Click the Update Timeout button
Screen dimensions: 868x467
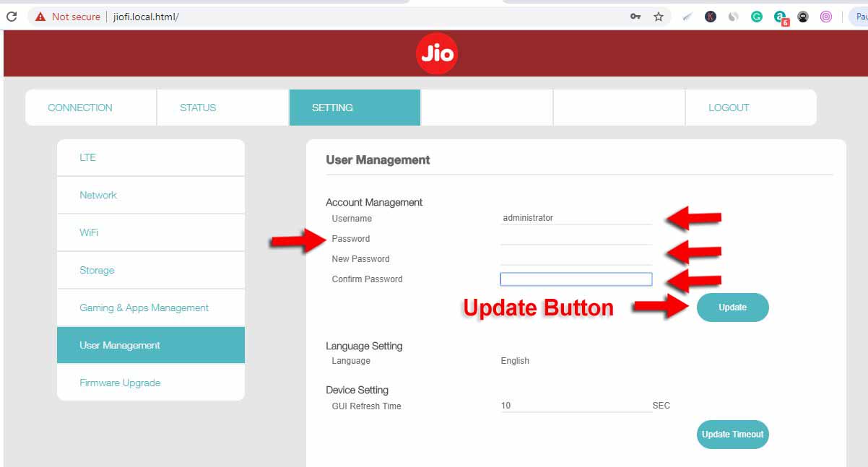[732, 434]
